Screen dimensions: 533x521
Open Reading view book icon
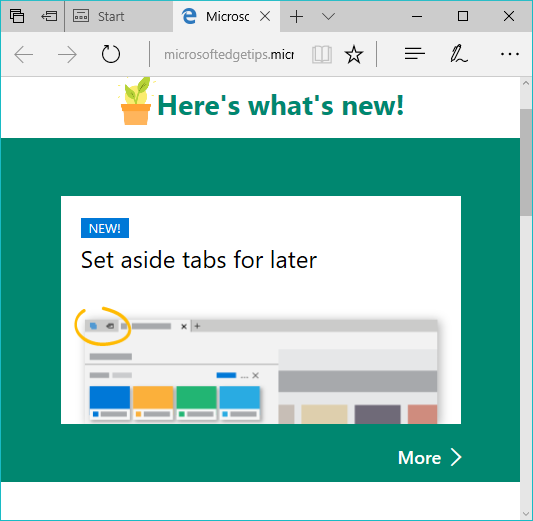point(322,54)
